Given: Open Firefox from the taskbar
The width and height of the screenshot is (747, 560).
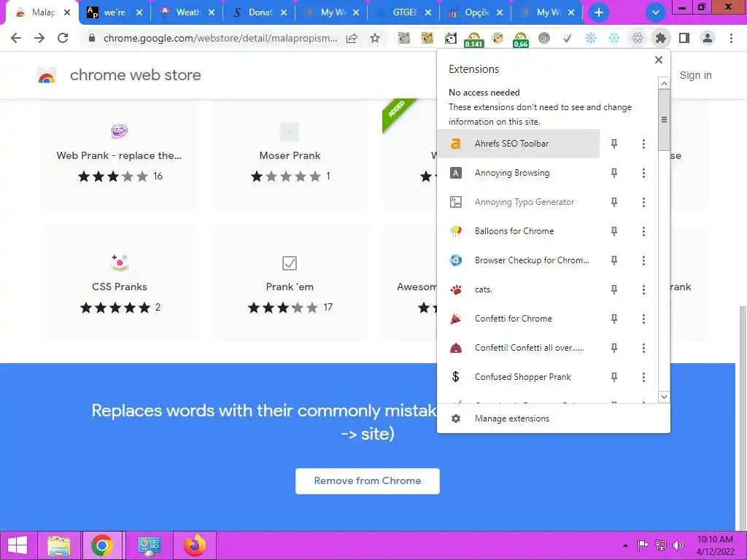Looking at the screenshot, I should [195, 545].
